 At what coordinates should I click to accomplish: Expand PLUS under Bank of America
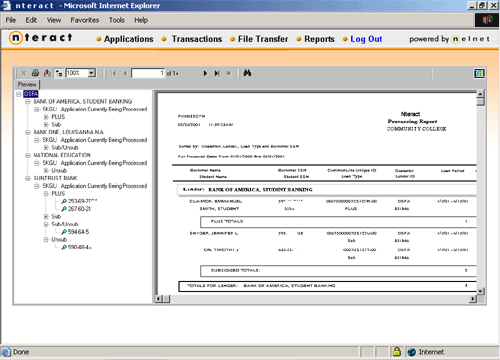coord(46,117)
